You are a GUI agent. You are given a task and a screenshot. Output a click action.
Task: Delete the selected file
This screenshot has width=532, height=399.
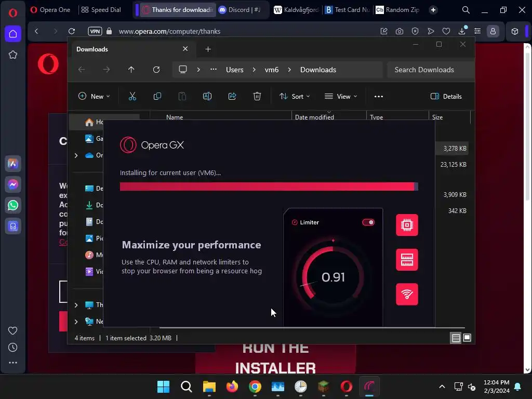pos(257,96)
